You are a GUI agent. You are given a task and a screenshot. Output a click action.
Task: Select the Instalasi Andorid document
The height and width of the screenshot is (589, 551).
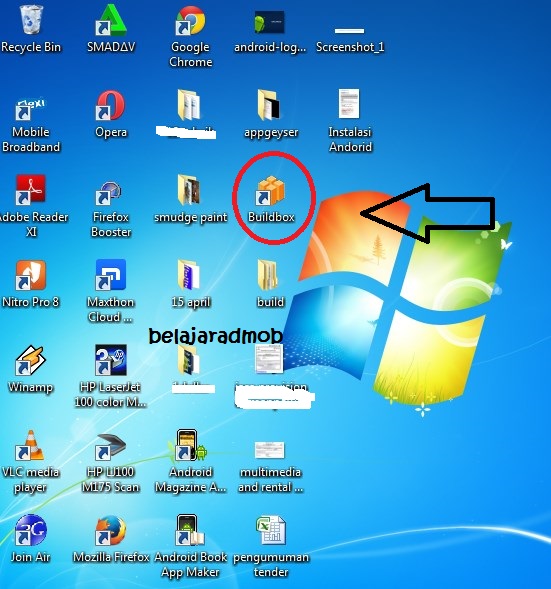coord(349,104)
